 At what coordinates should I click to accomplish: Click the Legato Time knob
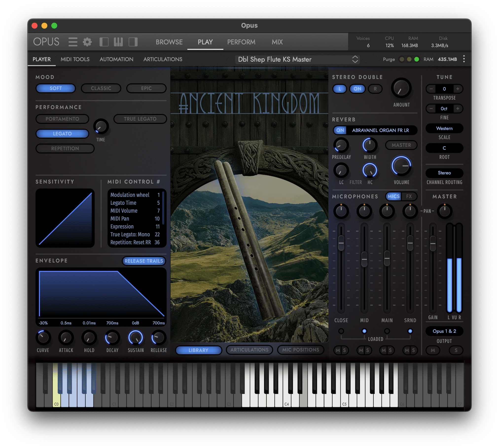point(101,126)
